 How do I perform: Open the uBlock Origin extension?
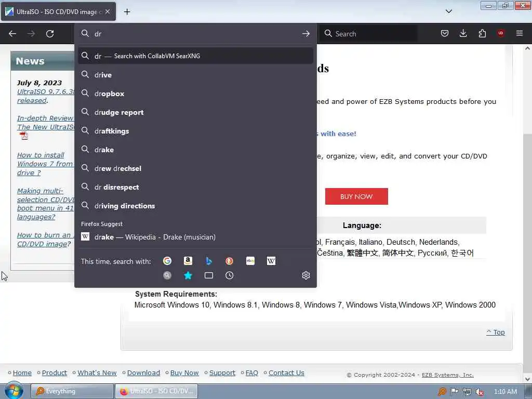pyautogui.click(x=501, y=33)
